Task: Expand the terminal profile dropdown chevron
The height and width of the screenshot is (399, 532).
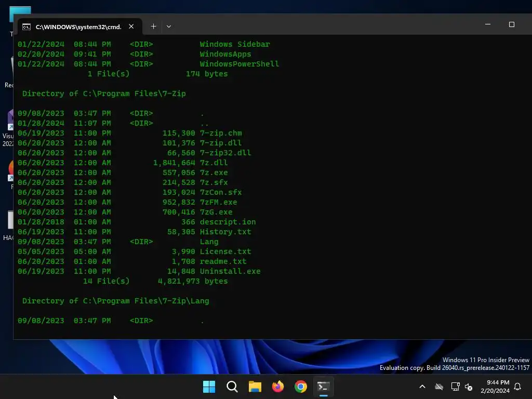Action: (x=169, y=26)
